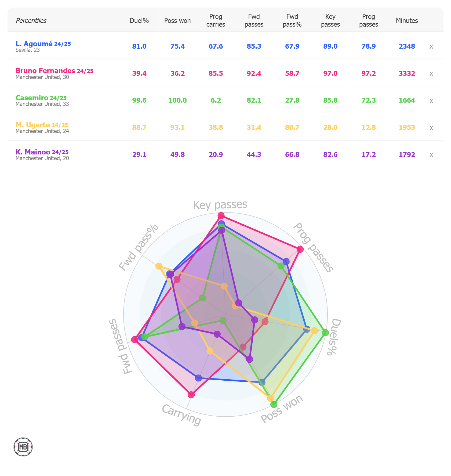The width and height of the screenshot is (451, 476).
Task: Select Casemiro 24/25 player name
Action: coord(41,98)
